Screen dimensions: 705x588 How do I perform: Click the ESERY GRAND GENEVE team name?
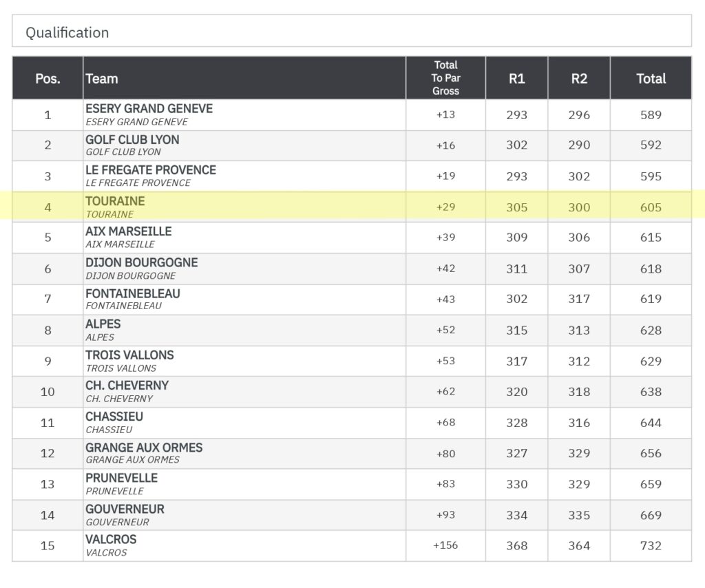point(149,109)
